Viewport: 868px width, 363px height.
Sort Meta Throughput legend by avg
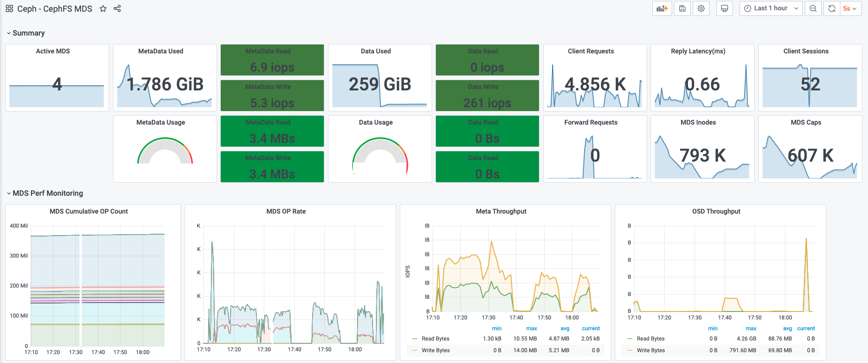(565, 328)
